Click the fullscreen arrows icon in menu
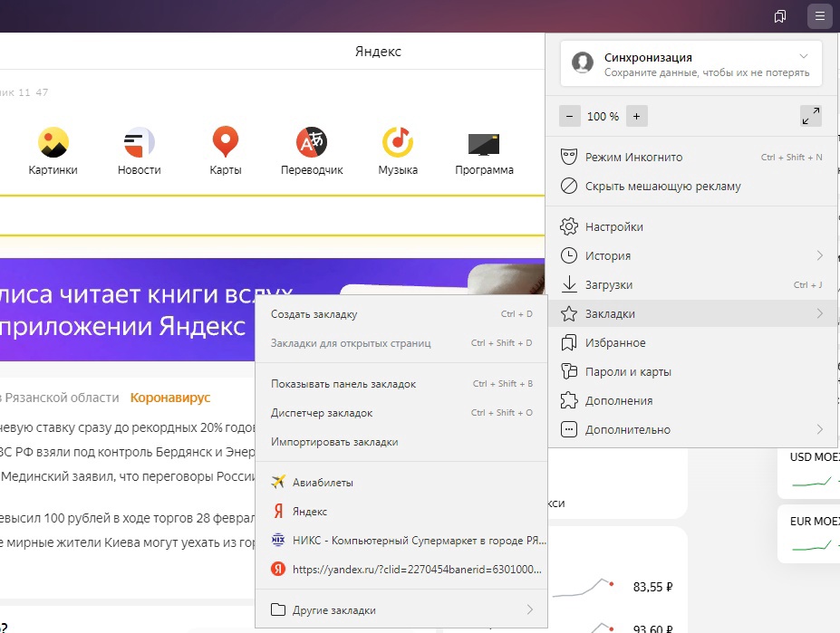The height and width of the screenshot is (633, 840). point(811,116)
